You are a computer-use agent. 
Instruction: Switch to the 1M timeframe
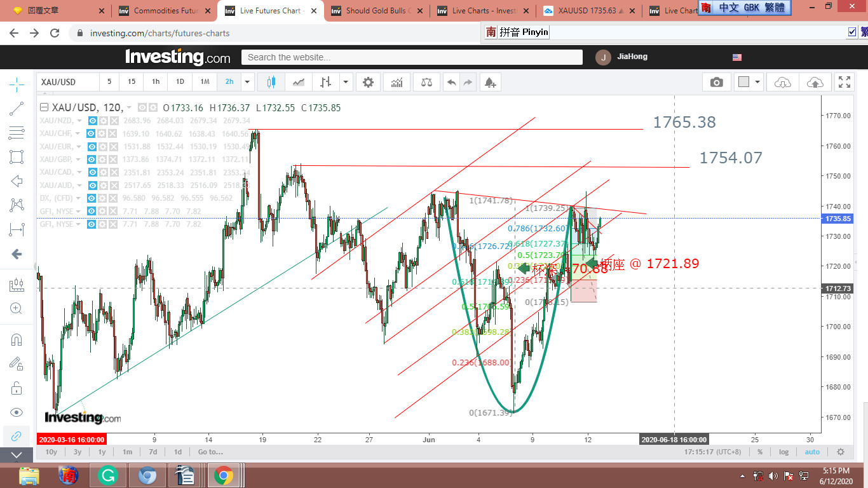(x=205, y=82)
